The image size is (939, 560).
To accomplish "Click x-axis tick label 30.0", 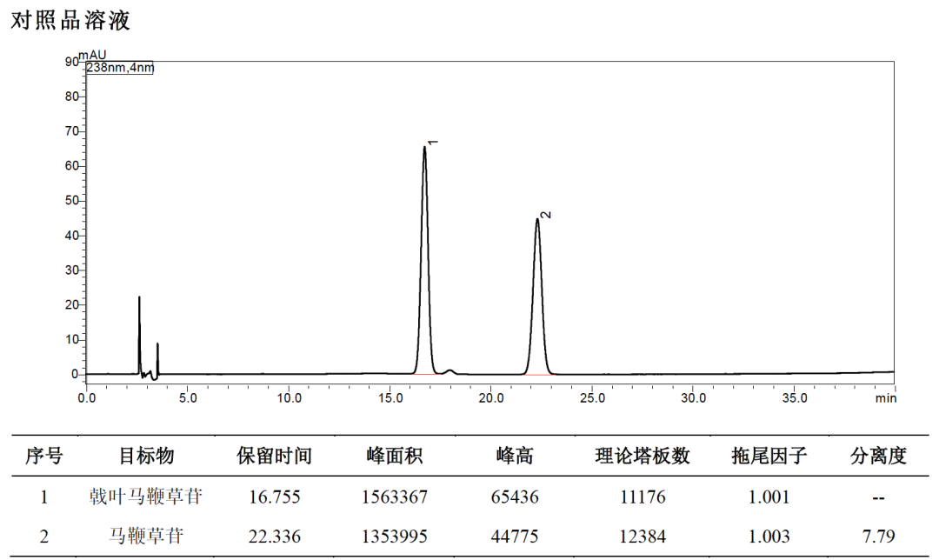I will (x=694, y=398).
